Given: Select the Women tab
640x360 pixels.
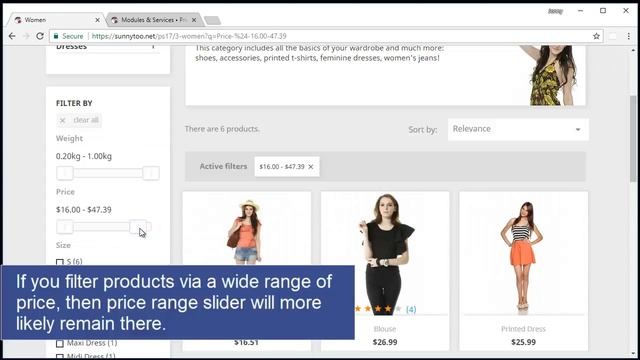Looking at the screenshot, I should [x=56, y=20].
